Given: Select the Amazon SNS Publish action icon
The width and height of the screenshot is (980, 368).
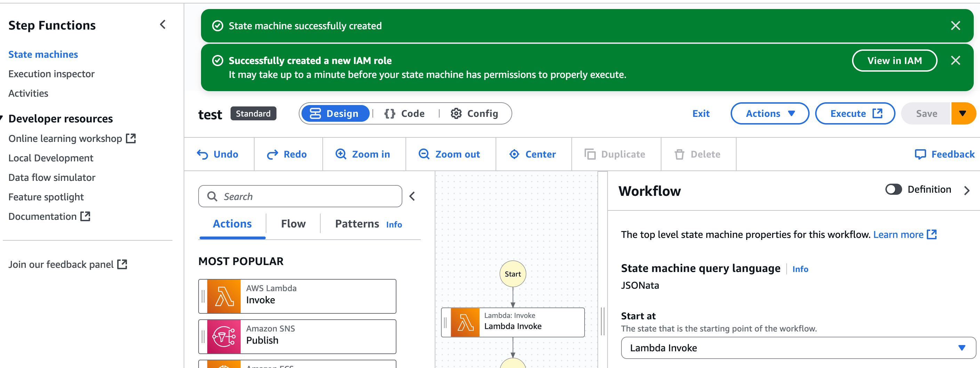Looking at the screenshot, I should [224, 337].
